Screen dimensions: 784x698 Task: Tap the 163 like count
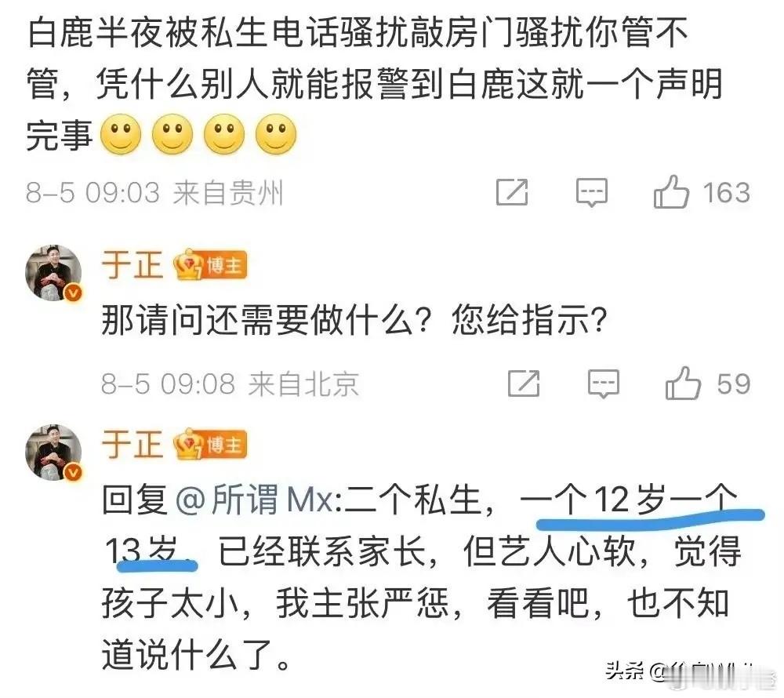pyautogui.click(x=727, y=192)
